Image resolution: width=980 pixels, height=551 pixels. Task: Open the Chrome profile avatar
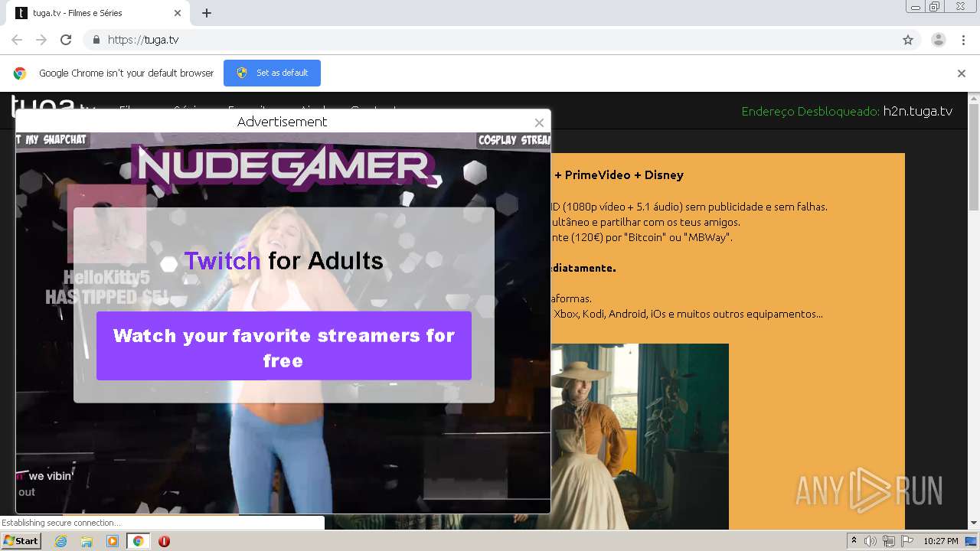pos(939,40)
